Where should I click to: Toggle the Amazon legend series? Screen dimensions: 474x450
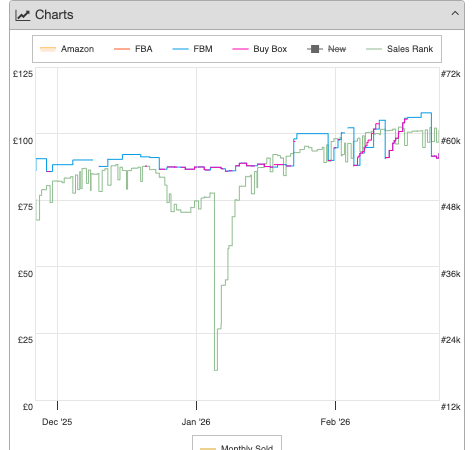click(x=67, y=49)
